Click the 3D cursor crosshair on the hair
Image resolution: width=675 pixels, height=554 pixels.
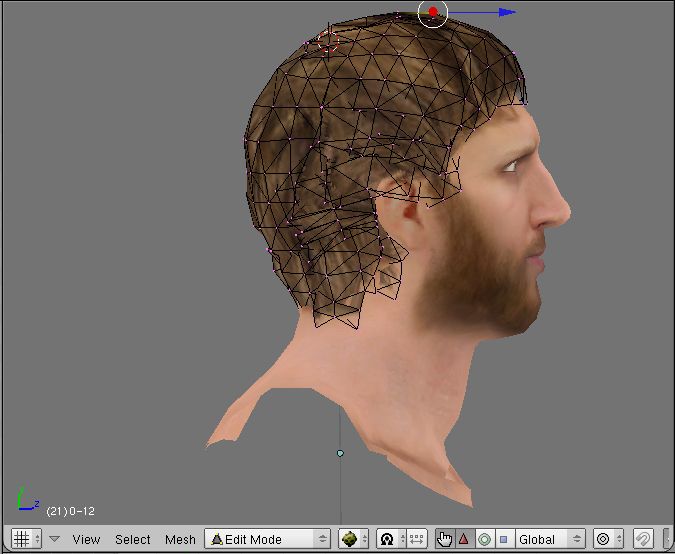(328, 41)
